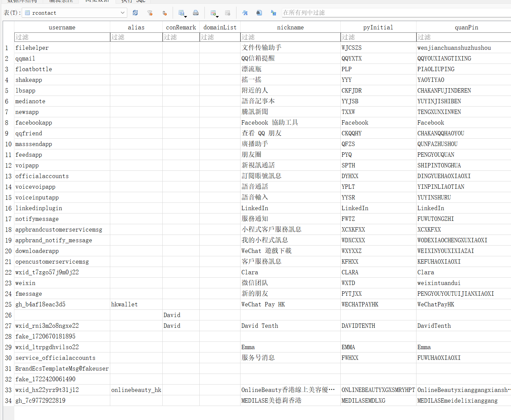
Task: Sort by the alias column header
Action: click(136, 27)
